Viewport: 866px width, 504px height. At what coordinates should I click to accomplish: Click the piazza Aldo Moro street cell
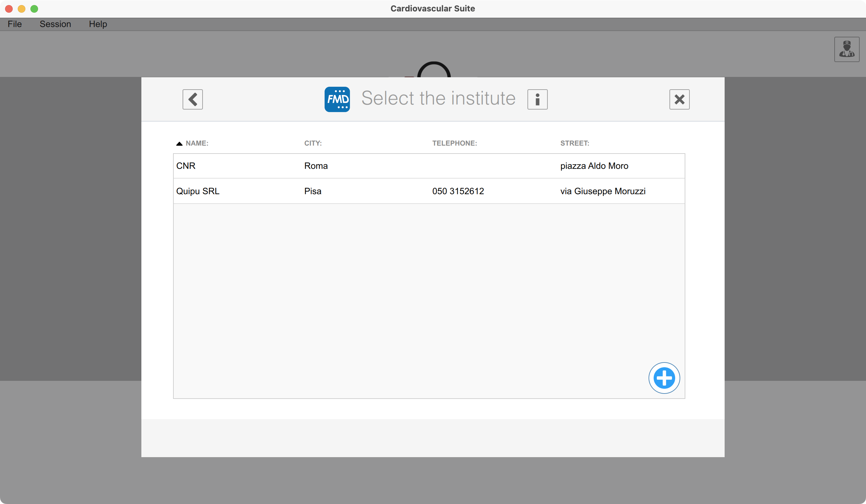pos(594,166)
